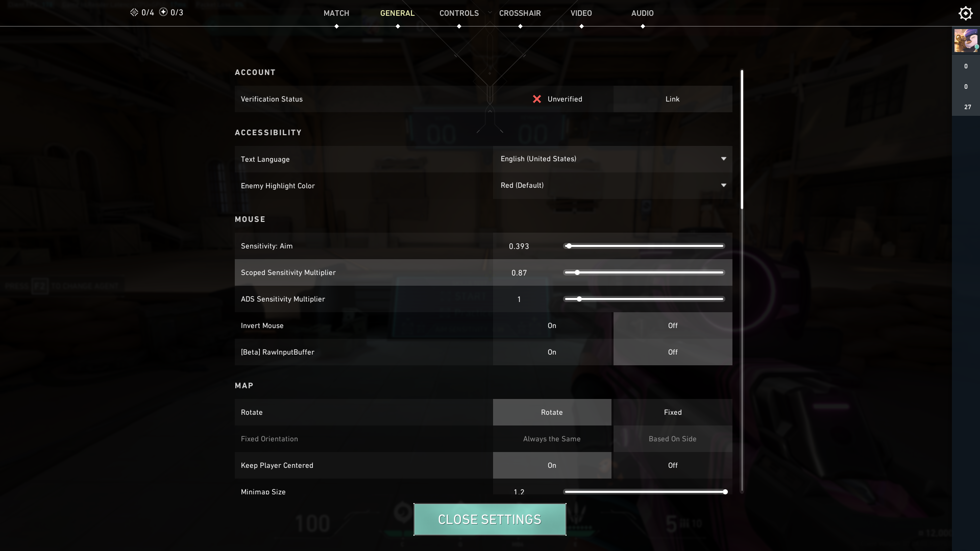This screenshot has width=980, height=551.
Task: Click the MATCH tab
Action: [x=335, y=13]
